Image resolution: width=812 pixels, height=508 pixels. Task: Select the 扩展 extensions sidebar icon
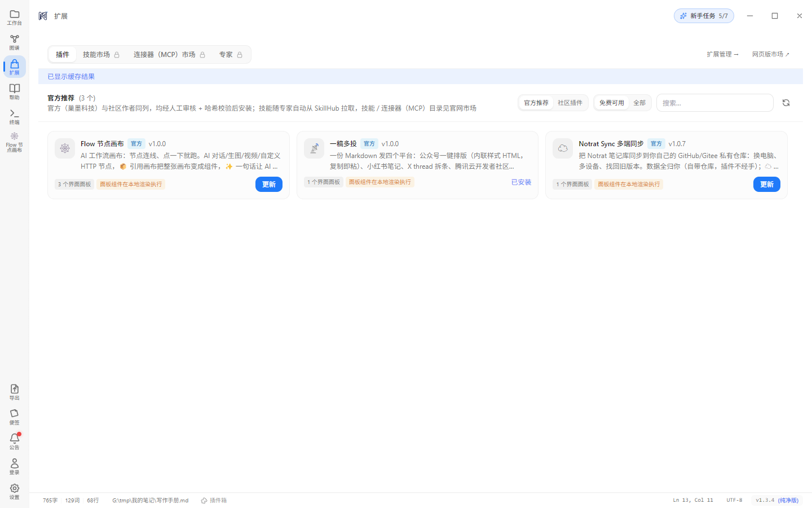pos(15,67)
